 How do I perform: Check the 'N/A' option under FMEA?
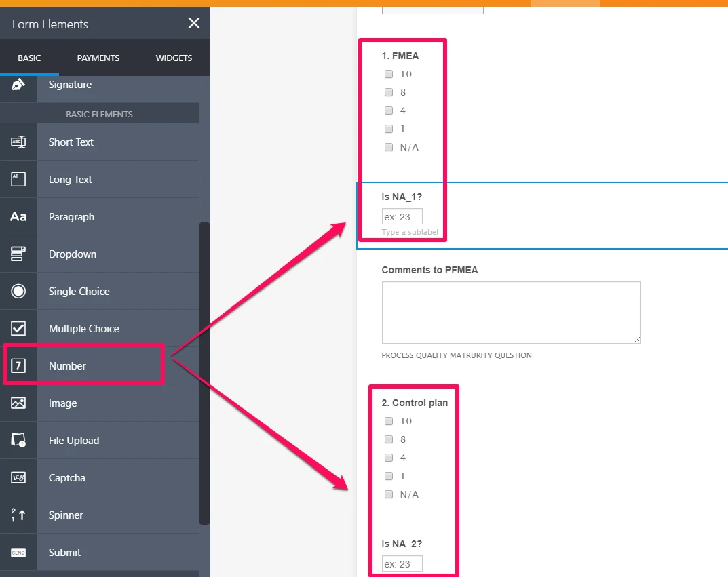pyautogui.click(x=388, y=147)
